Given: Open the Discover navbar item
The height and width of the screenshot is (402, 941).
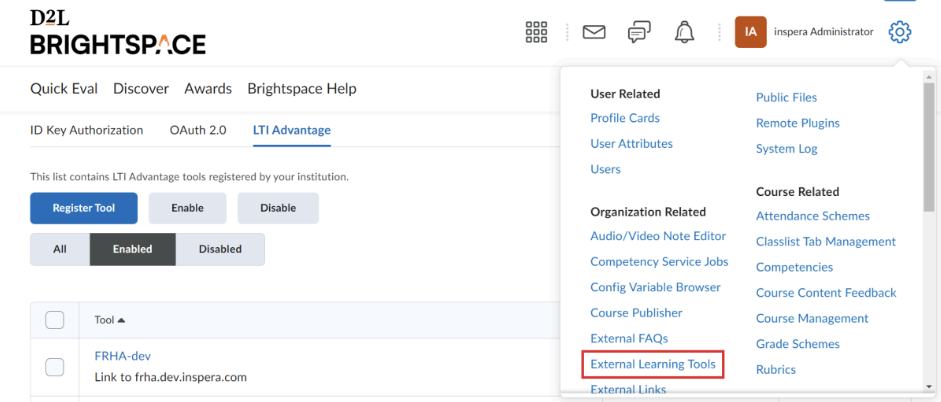Looking at the screenshot, I should (x=141, y=89).
